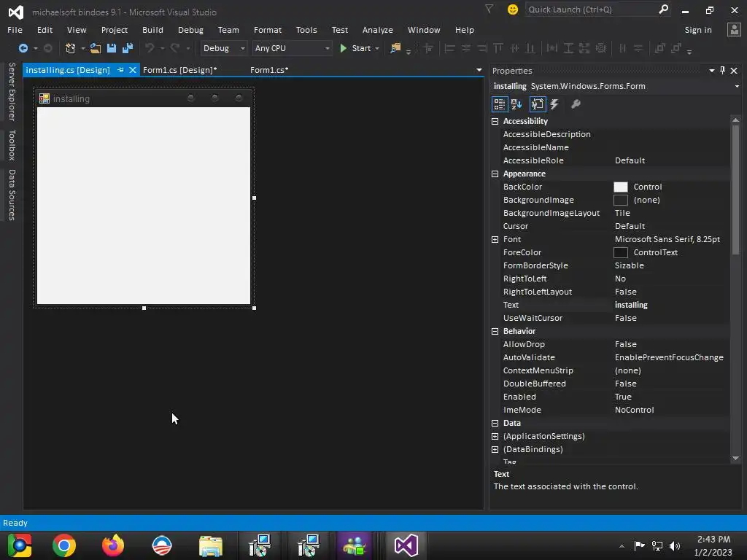Click the volume speaker icon in the tray
The height and width of the screenshot is (560, 747).
675,545
